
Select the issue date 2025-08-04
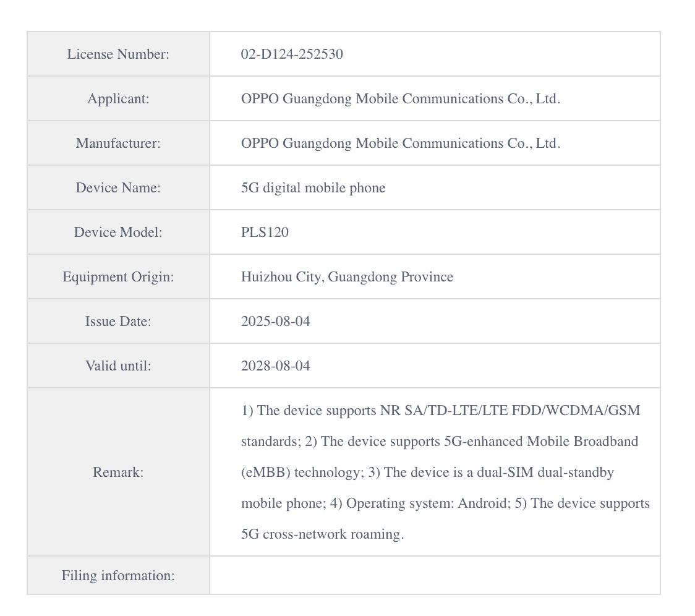(275, 322)
